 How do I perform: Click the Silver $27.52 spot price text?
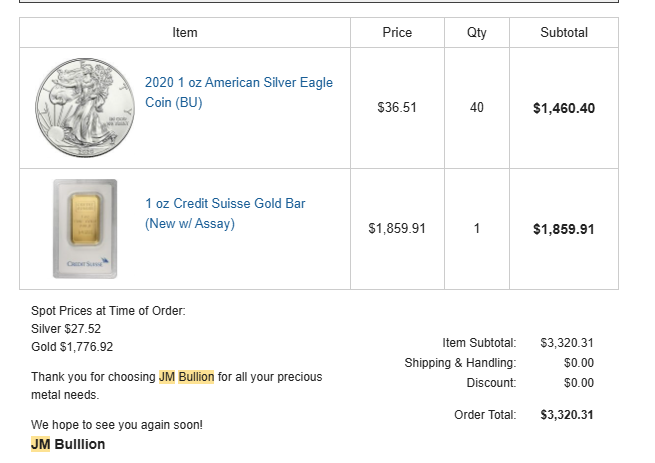click(x=66, y=328)
